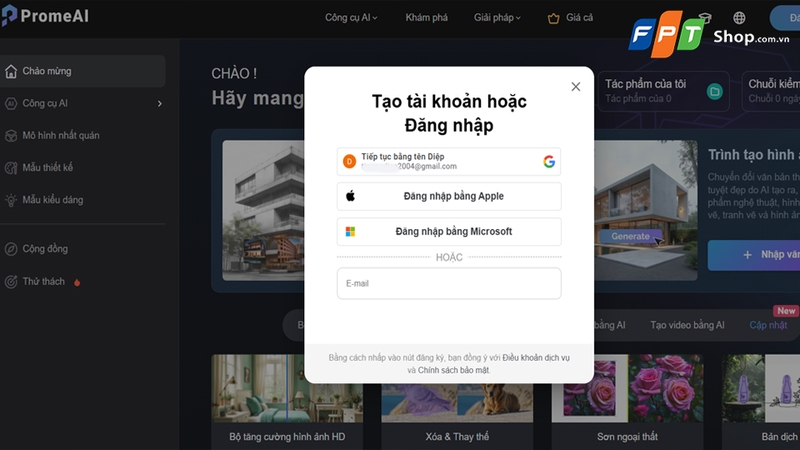Click the Google logo icon

click(x=549, y=162)
